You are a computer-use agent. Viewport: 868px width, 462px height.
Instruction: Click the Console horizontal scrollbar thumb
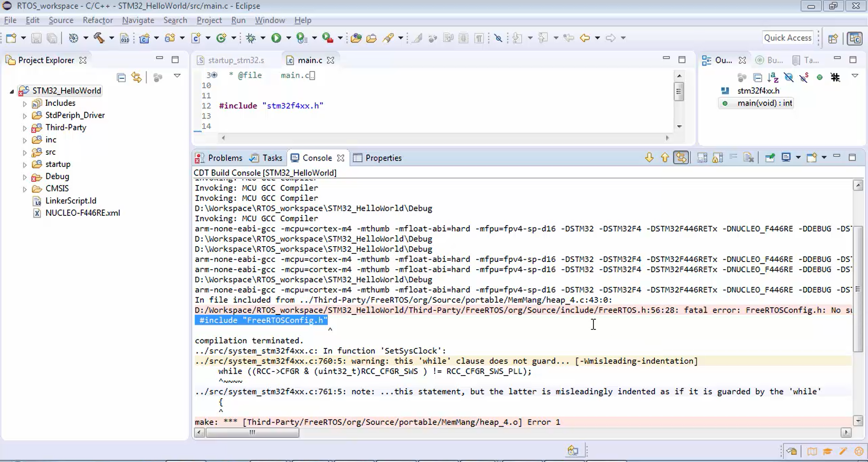[252, 433]
